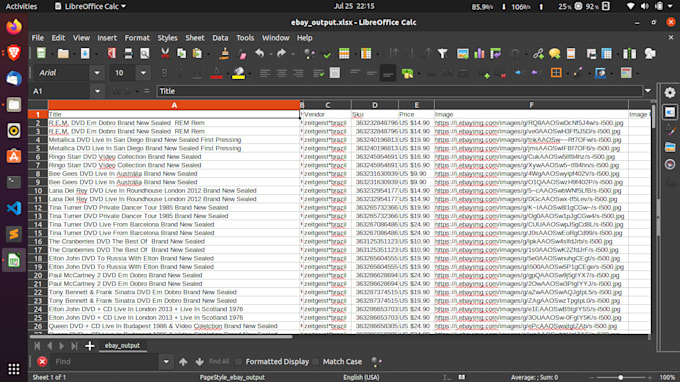Viewport: 680px width, 382px height.
Task: Toggle Print Preview
Action: 144,53
